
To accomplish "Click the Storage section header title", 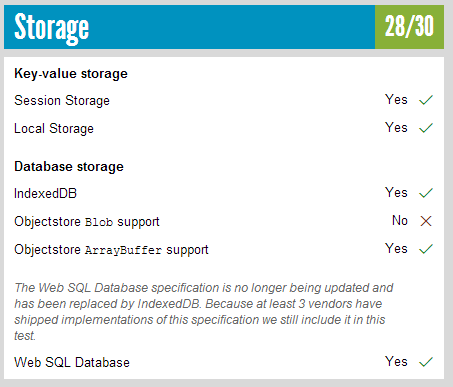I will pos(52,28).
